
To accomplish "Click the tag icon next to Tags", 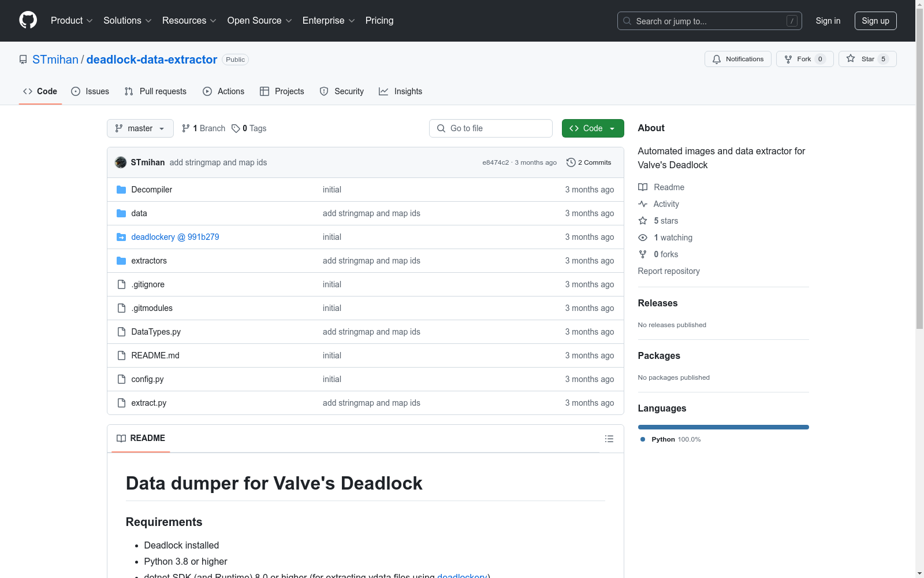I will click(x=236, y=128).
